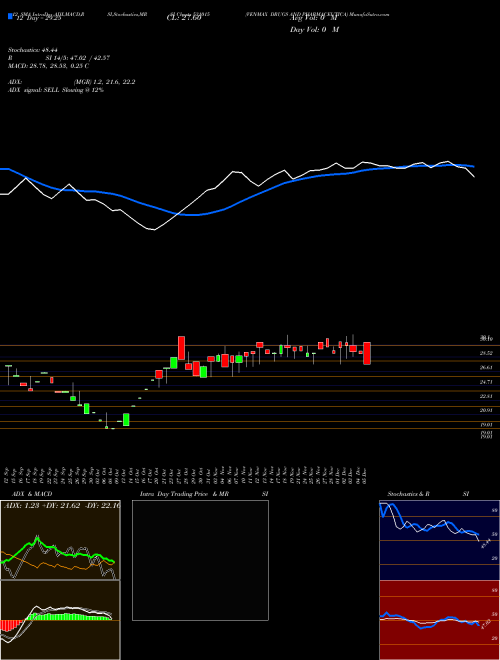The height and width of the screenshot is (660, 500).
Task: Open the MACD histogram chart panel
Action: point(60,620)
